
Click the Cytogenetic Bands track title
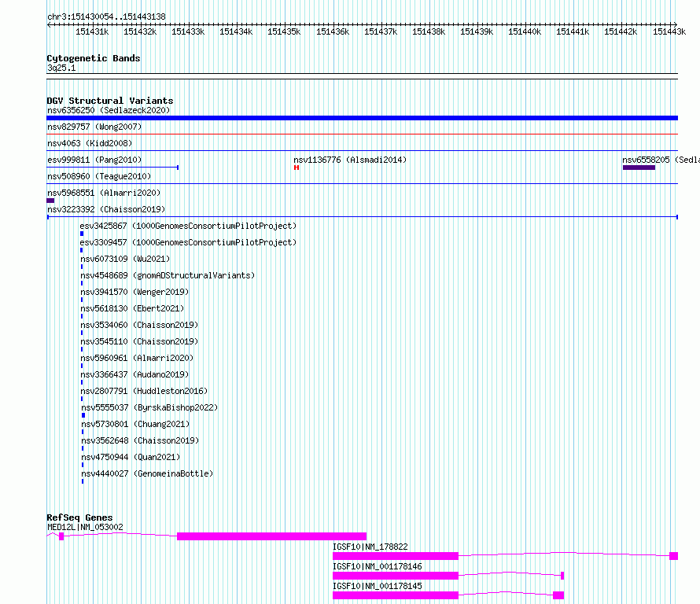(x=94, y=58)
